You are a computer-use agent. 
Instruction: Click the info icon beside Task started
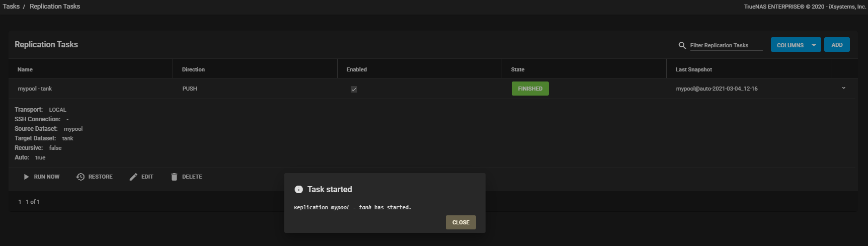click(298, 190)
